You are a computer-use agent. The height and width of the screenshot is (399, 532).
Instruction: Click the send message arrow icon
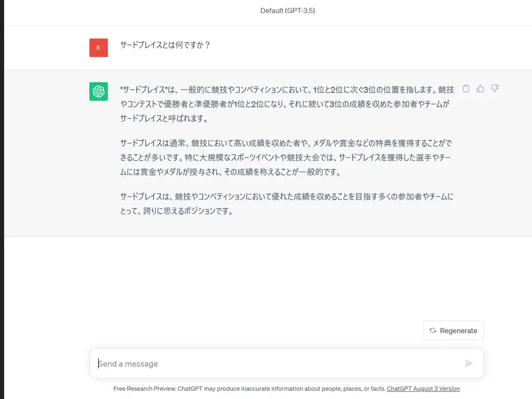tap(469, 364)
